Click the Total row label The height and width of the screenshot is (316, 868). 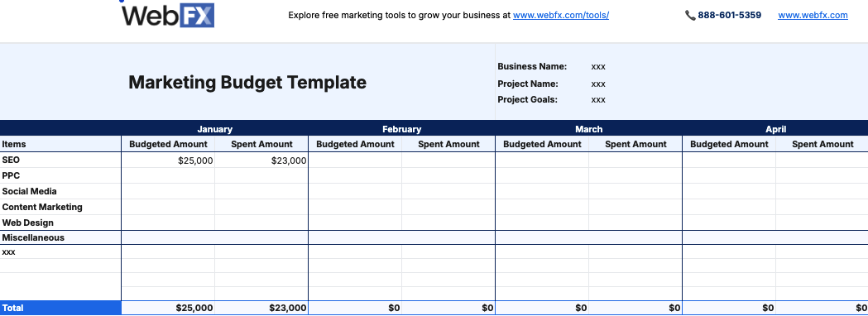[60, 308]
